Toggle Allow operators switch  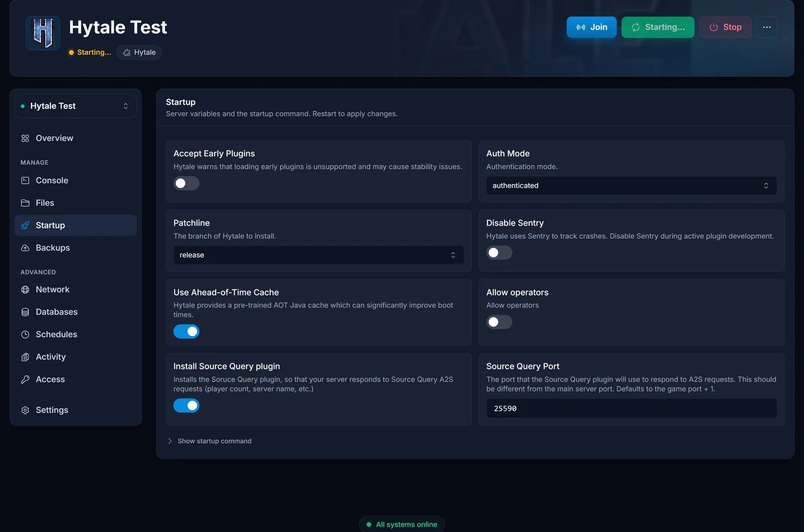pos(499,322)
